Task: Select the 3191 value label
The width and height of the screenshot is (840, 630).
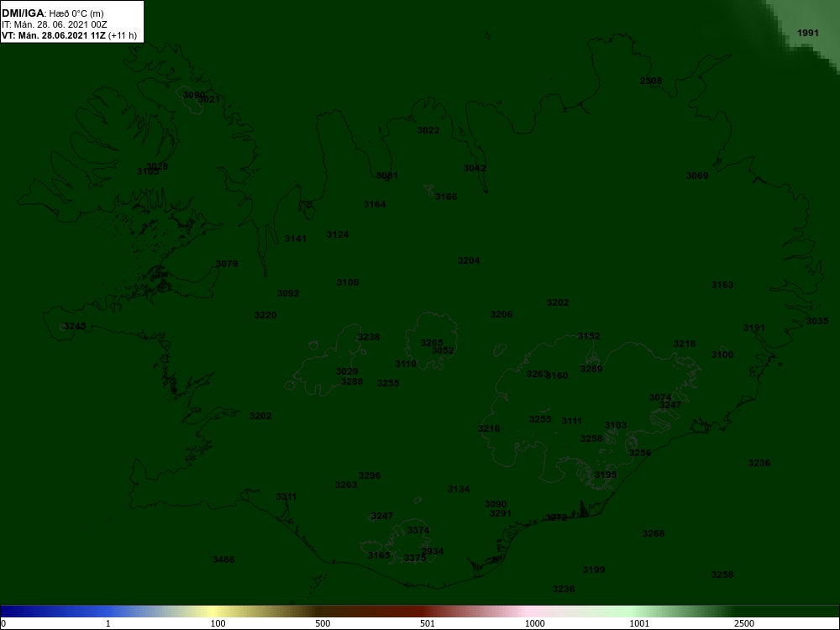Action: coord(754,328)
